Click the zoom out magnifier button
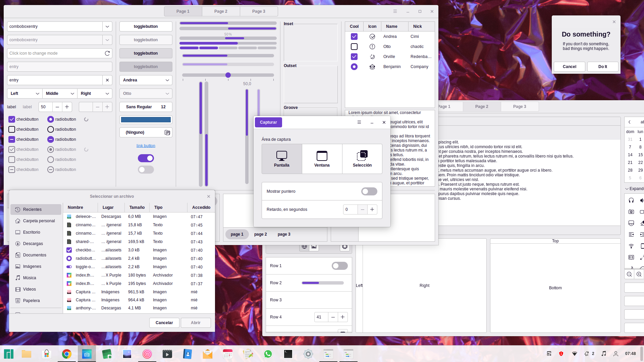 [629, 274]
